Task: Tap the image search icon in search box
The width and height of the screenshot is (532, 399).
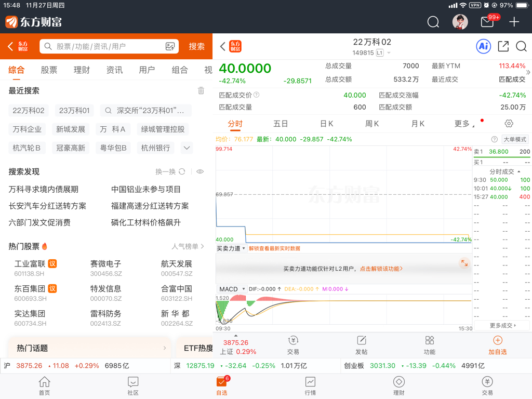Action: (x=170, y=46)
